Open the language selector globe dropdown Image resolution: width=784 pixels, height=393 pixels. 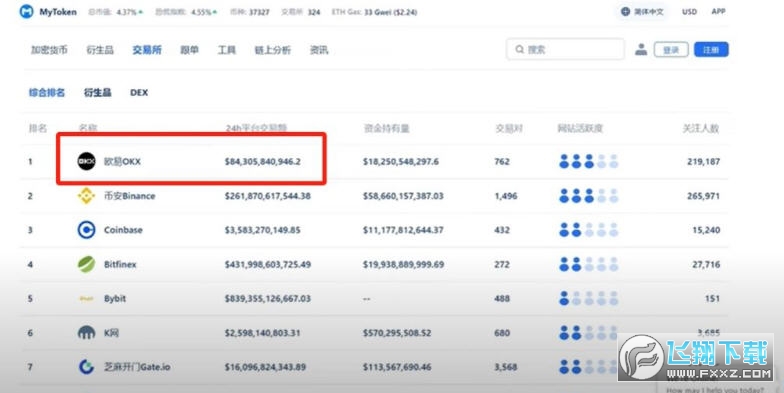click(642, 12)
